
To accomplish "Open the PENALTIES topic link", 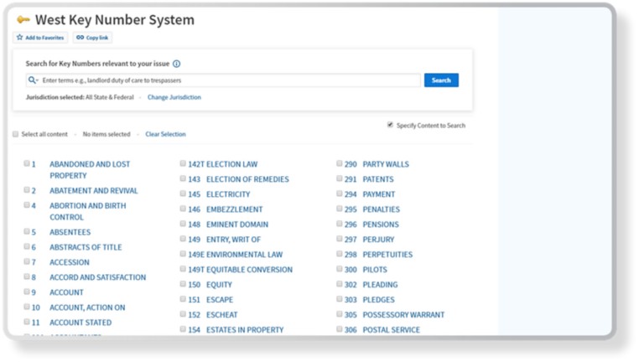I will pyautogui.click(x=382, y=209).
